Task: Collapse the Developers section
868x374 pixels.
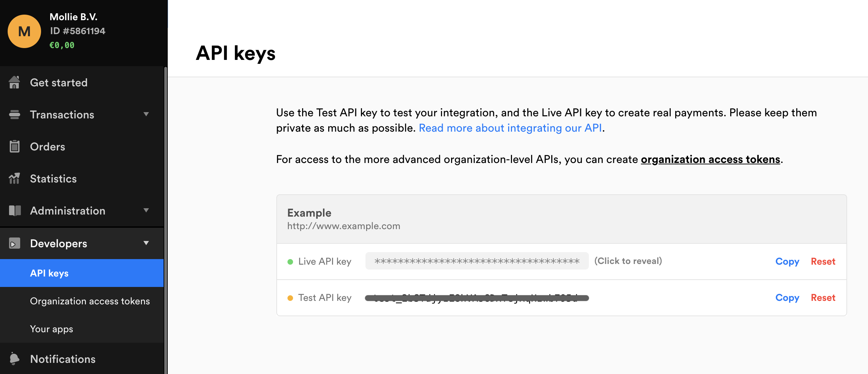Action: point(147,243)
